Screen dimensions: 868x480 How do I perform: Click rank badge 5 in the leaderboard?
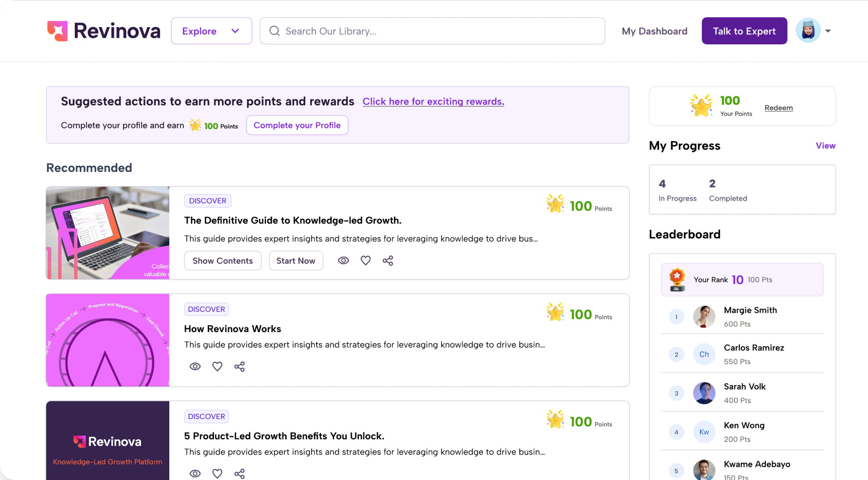676,471
